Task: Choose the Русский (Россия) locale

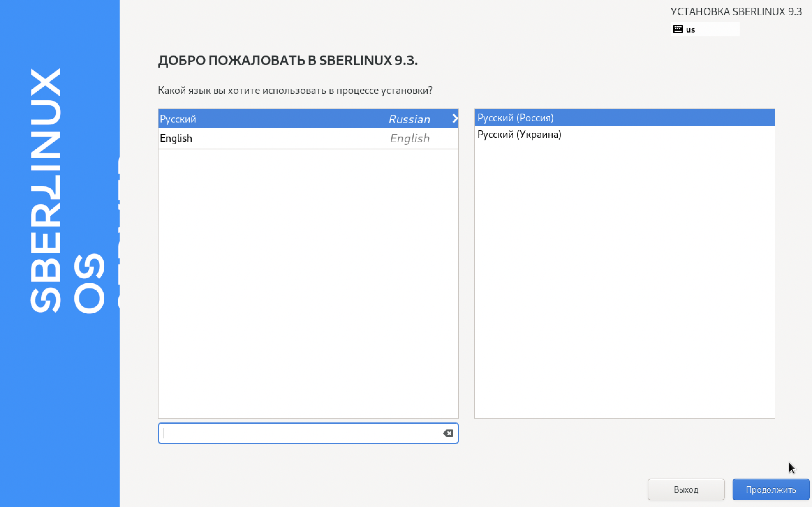Action: click(515, 118)
